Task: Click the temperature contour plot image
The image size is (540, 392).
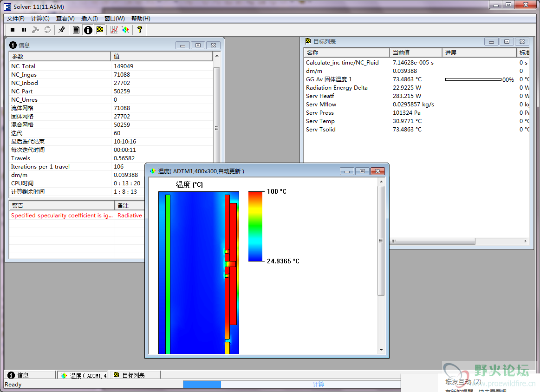Action: tap(199, 273)
